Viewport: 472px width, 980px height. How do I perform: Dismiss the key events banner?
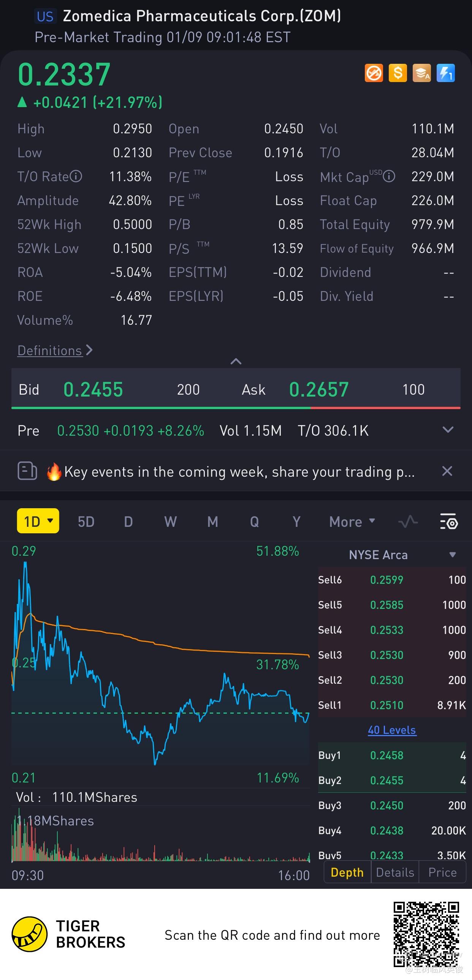click(447, 471)
